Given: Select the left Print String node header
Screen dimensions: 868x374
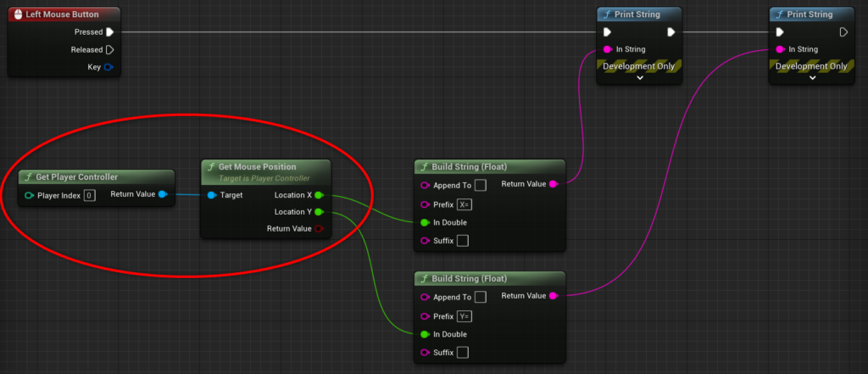Looking at the screenshot, I should (x=639, y=14).
